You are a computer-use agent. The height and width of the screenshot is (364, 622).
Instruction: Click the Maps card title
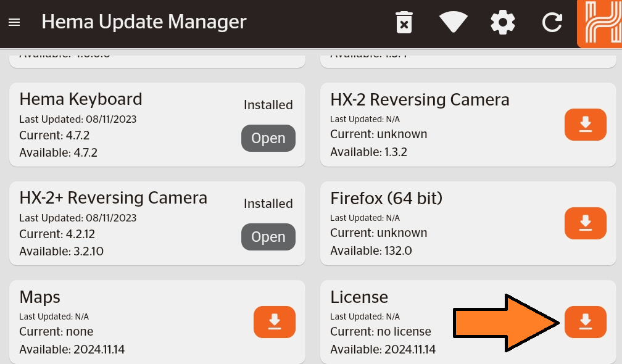39,297
